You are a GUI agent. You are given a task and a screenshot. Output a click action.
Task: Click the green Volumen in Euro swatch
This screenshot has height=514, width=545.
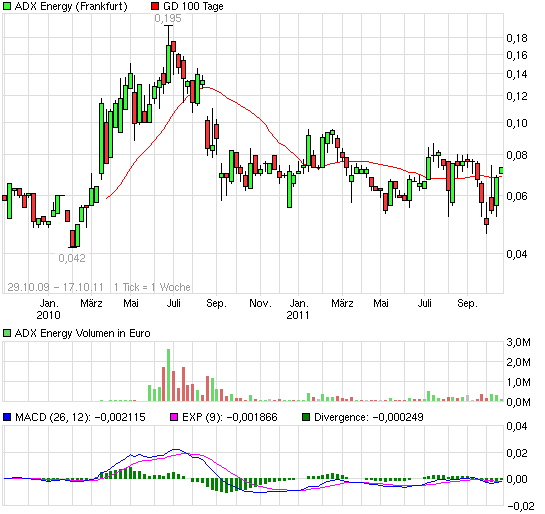pos(7,333)
